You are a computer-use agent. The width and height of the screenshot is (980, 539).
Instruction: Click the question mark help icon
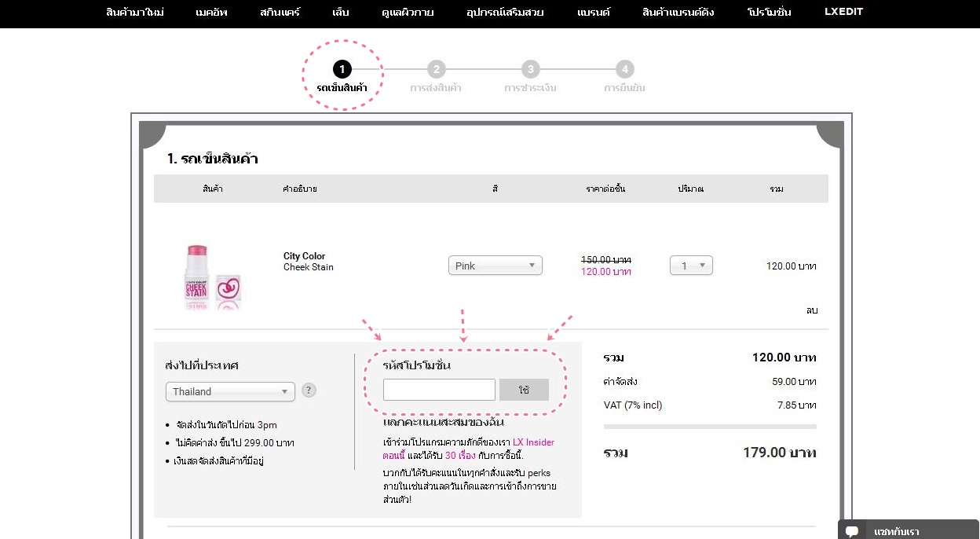tap(309, 390)
